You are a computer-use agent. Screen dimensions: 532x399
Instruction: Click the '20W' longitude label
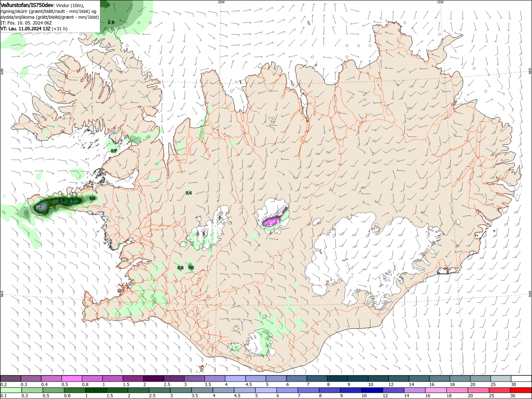point(221,2)
